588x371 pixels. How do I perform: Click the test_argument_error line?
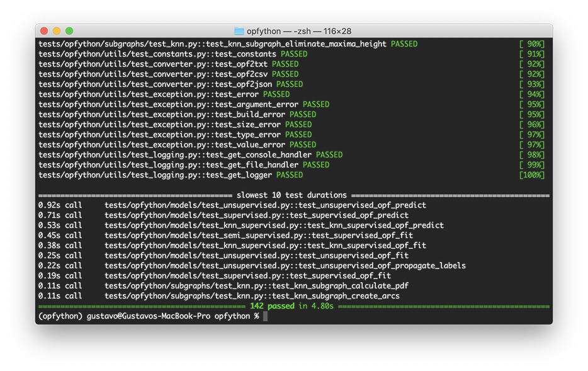[184, 105]
